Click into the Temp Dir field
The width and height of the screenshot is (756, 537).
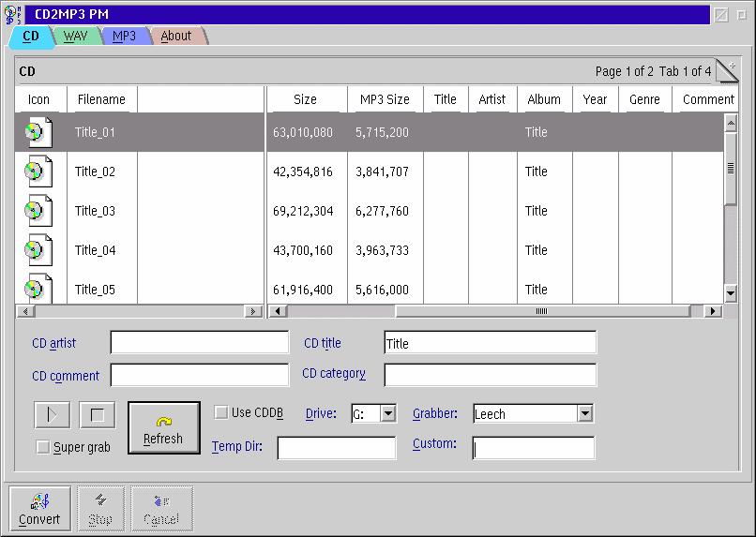pyautogui.click(x=337, y=448)
